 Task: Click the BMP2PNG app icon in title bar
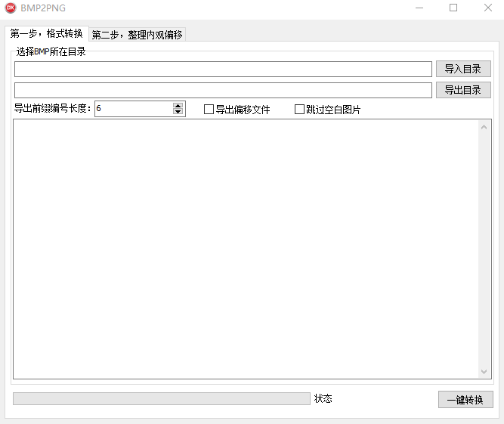(11, 8)
